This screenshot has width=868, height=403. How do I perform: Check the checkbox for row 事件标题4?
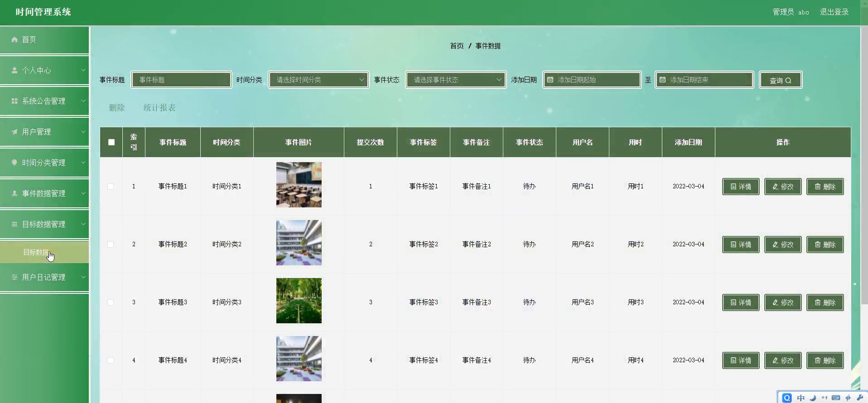pyautogui.click(x=111, y=360)
